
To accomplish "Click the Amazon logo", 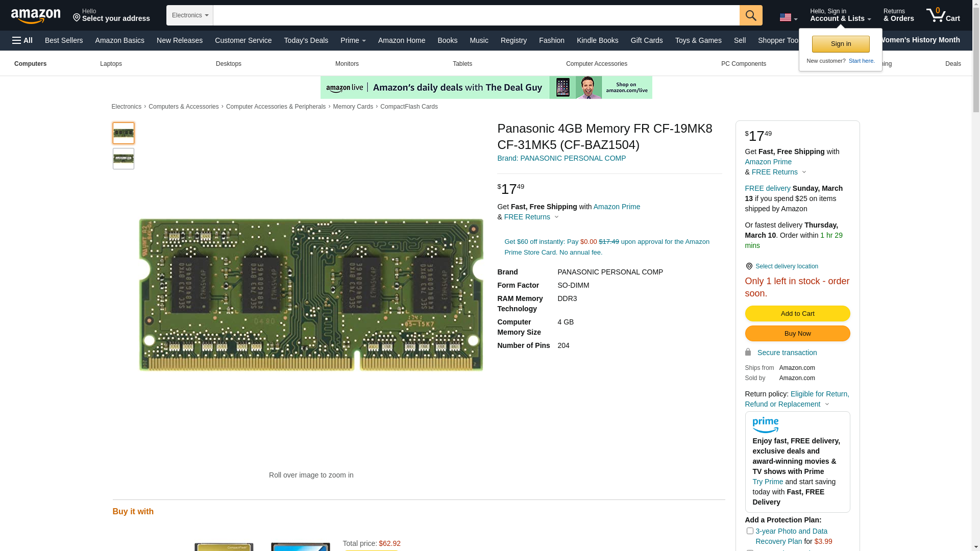I will point(36,16).
